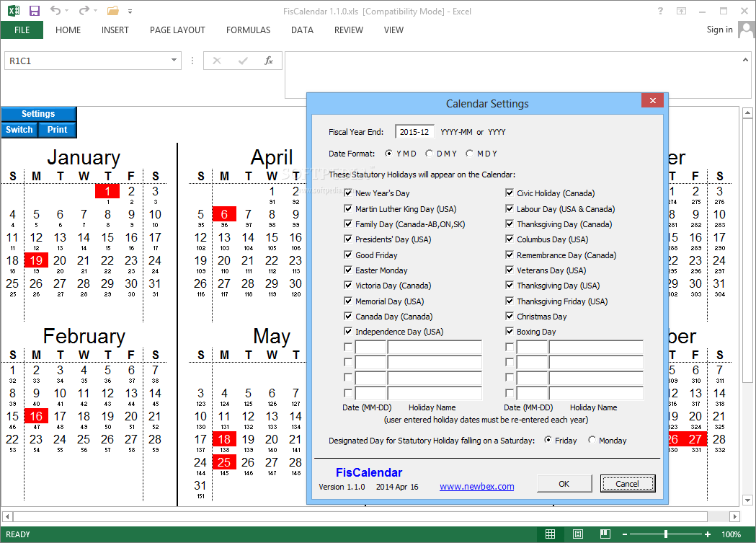Switch to Normal view in status bar
The image size is (756, 543).
click(x=550, y=534)
